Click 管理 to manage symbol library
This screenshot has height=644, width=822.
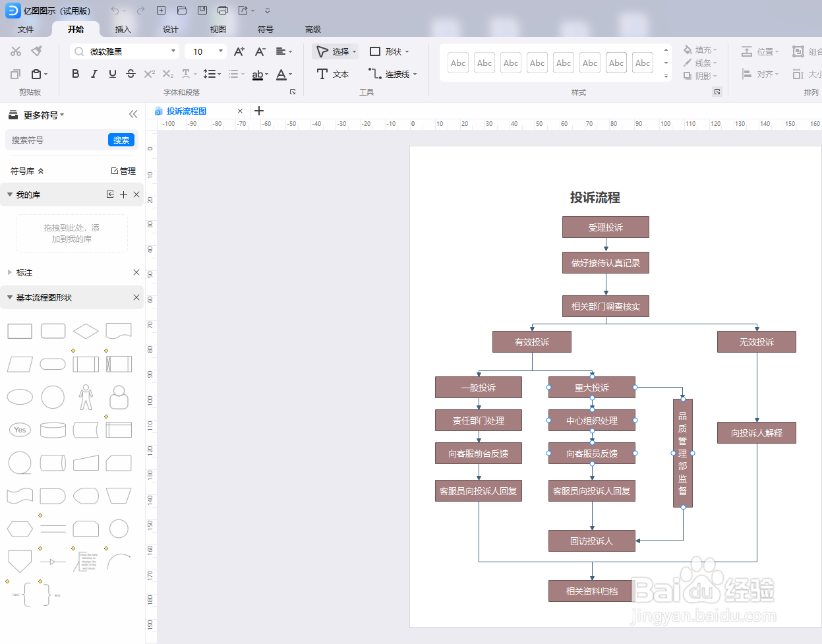(x=123, y=171)
